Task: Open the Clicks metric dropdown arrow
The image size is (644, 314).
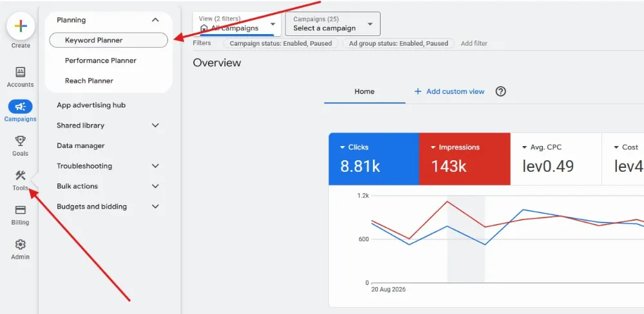Action: (x=343, y=147)
